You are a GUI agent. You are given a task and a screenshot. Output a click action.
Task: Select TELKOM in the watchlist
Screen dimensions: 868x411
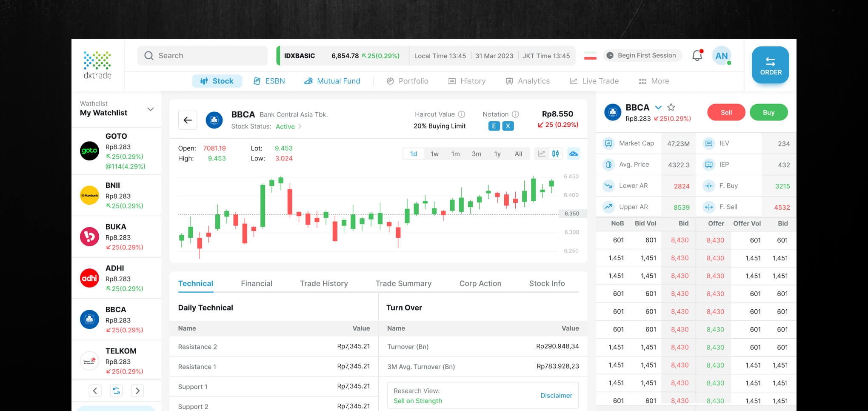116,361
